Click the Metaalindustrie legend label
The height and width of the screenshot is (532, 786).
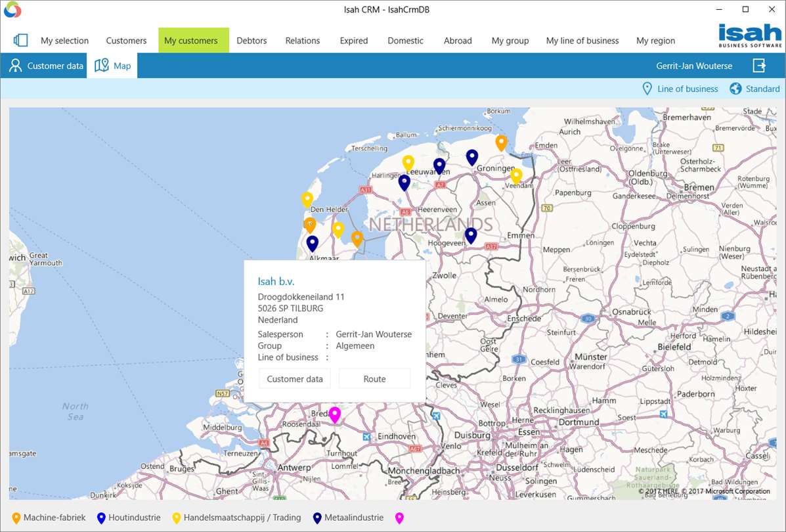(354, 518)
